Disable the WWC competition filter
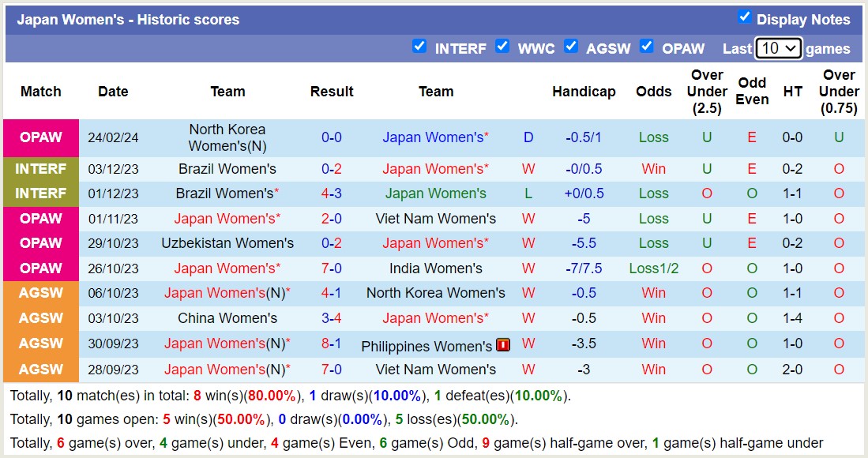Viewport: 868px width, 458px height. 502,47
